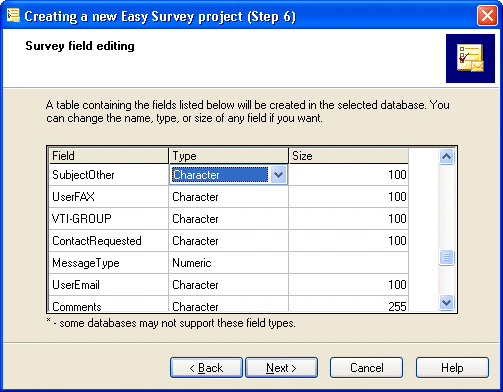Viewport: 503px width, 392px height.
Task: Click the Field column header
Action: click(x=109, y=156)
